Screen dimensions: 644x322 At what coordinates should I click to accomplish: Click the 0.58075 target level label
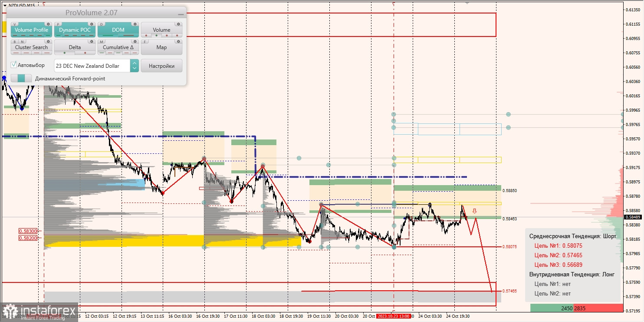[x=509, y=246]
